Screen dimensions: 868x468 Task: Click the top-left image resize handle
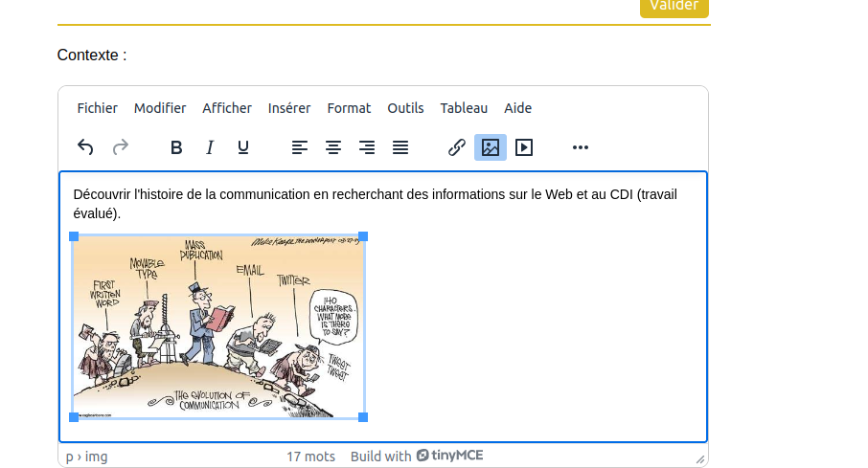(74, 236)
